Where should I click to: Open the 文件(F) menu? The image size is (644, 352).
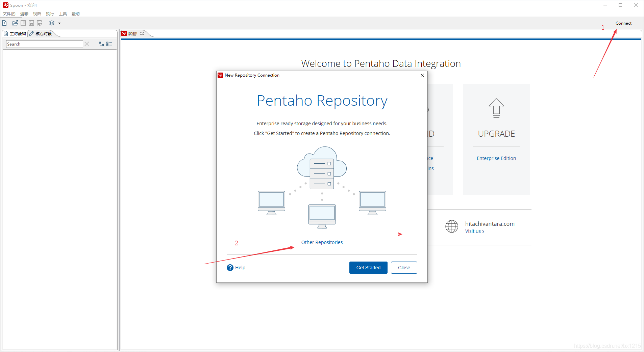(9, 14)
